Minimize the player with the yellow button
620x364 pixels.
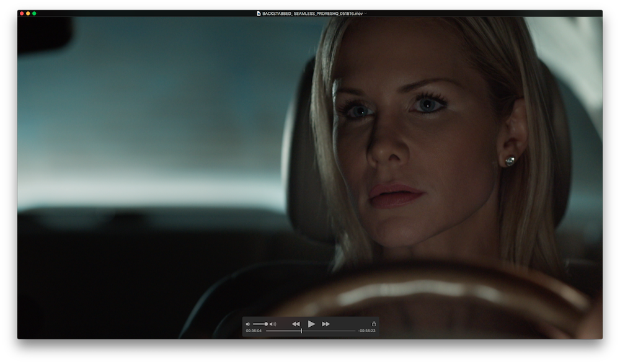coord(28,13)
